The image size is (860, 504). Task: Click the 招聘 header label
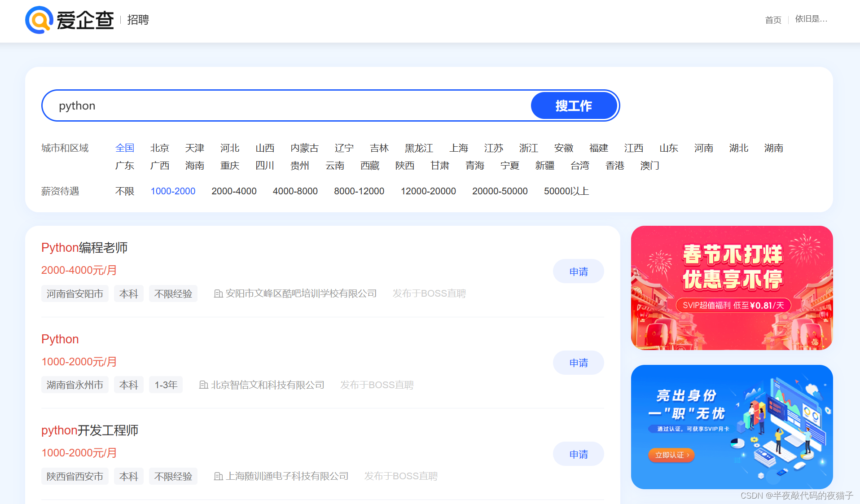[138, 20]
